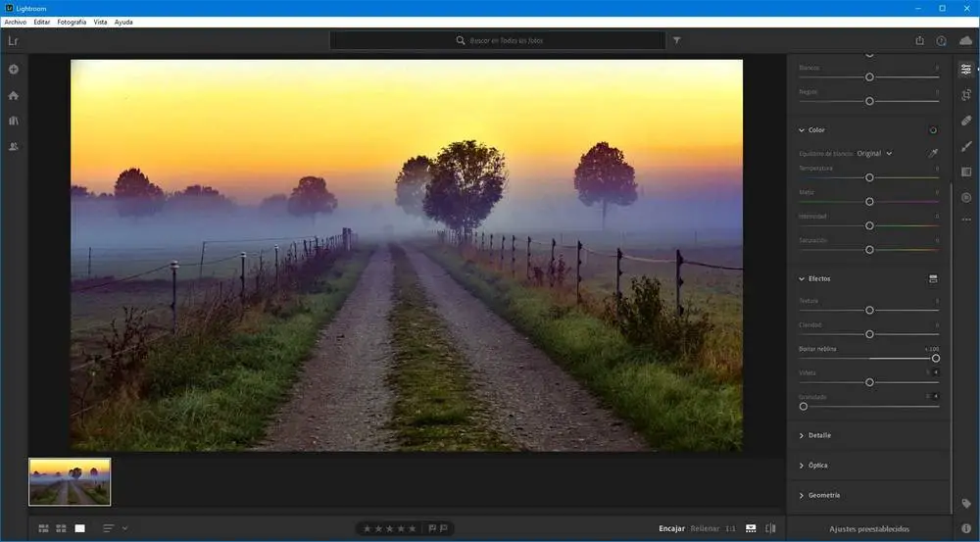Screen dimensions: 980x542
Task: Click the Borrar neblina slider handle
Action: point(936,358)
